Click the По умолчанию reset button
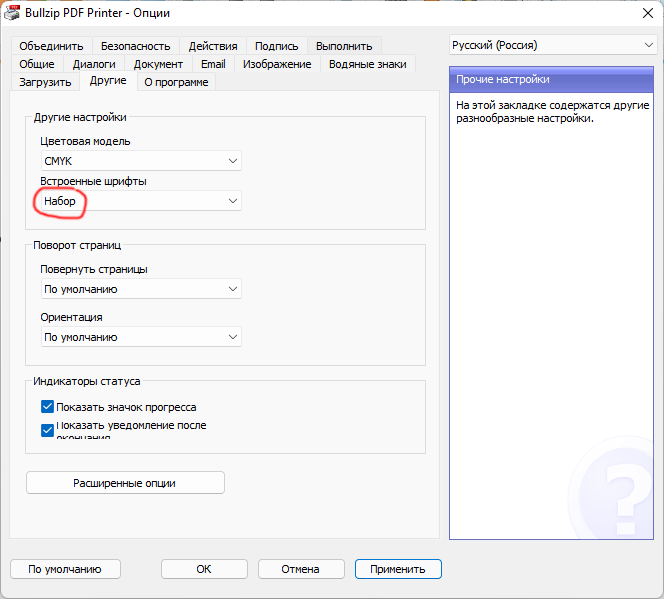664x599 pixels. point(65,569)
